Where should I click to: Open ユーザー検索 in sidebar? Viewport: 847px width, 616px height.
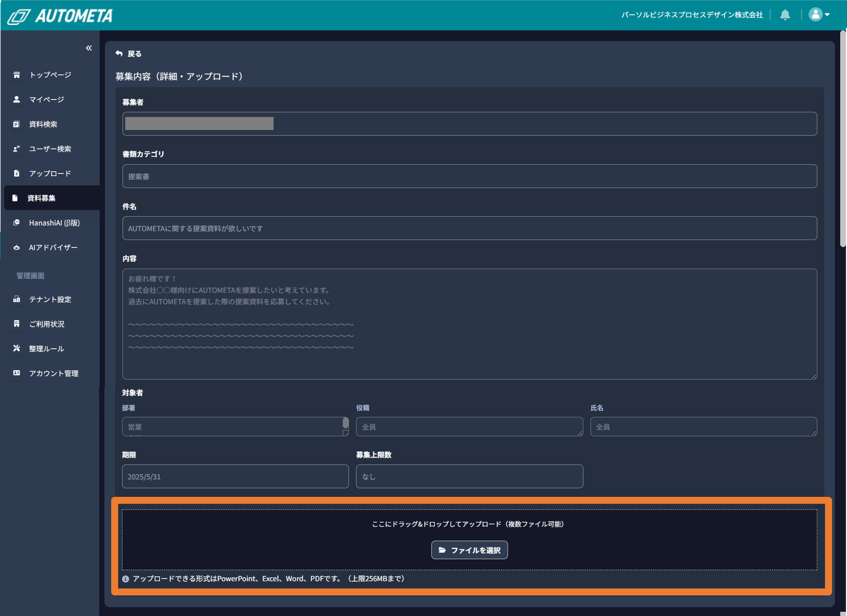click(x=50, y=149)
